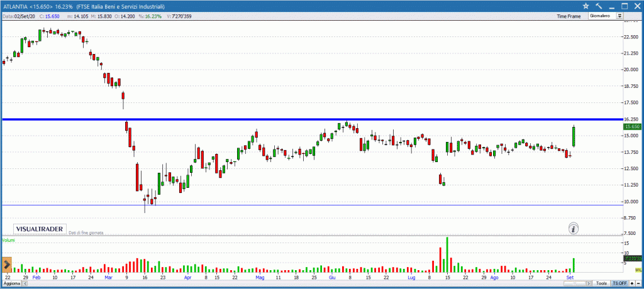Image resolution: width=644 pixels, height=289 pixels.
Task: Click the 'Ago' month label on axis
Action: pyautogui.click(x=494, y=278)
